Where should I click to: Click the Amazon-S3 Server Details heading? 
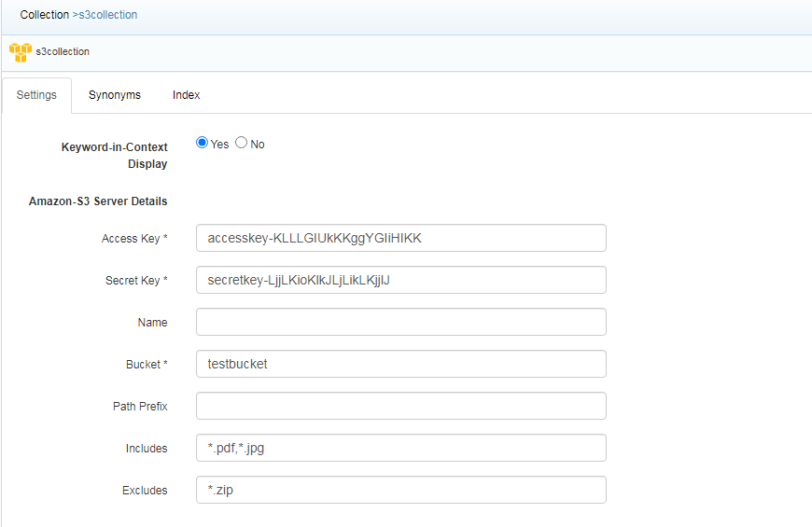coord(98,201)
